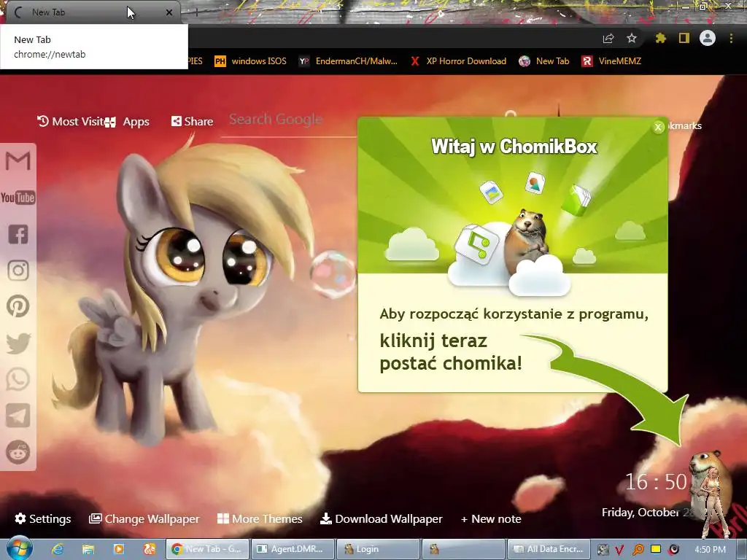This screenshot has height=560, width=747.
Task: Open the Chrome profile avatar
Action: tap(708, 38)
